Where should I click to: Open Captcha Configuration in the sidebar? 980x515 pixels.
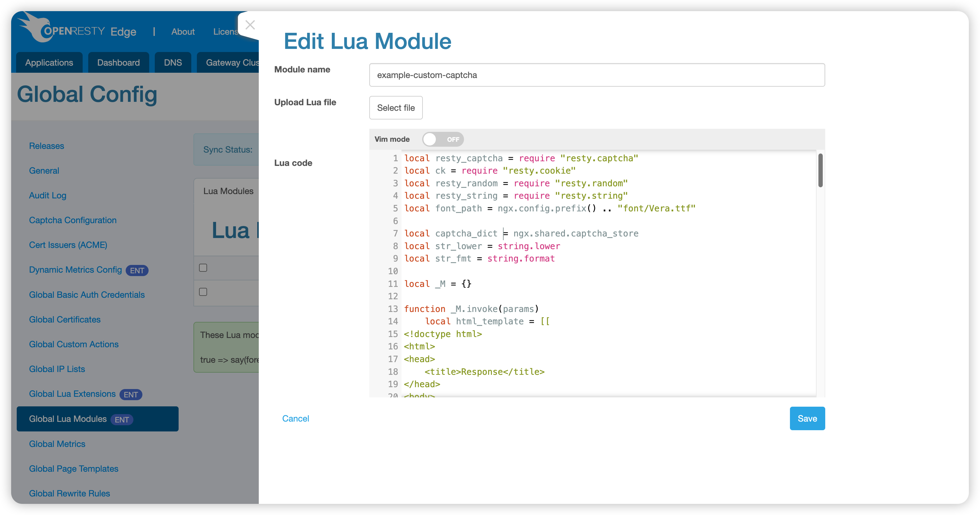pyautogui.click(x=73, y=220)
